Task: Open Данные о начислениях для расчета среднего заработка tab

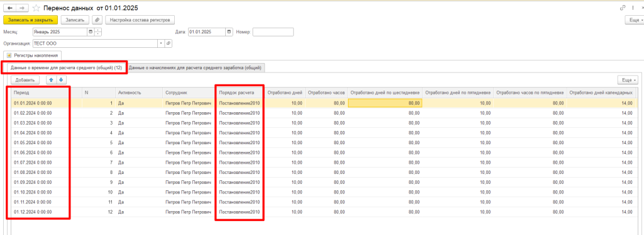Action: point(195,67)
